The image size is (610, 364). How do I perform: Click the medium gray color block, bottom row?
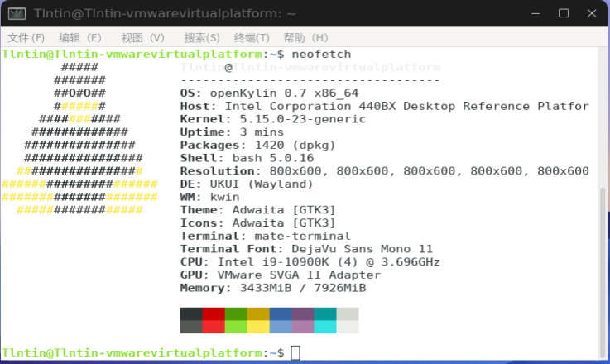pyautogui.click(x=191, y=327)
